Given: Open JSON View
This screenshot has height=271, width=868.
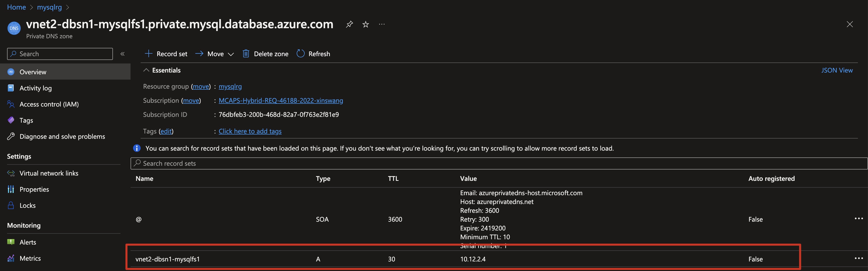Looking at the screenshot, I should click(837, 70).
